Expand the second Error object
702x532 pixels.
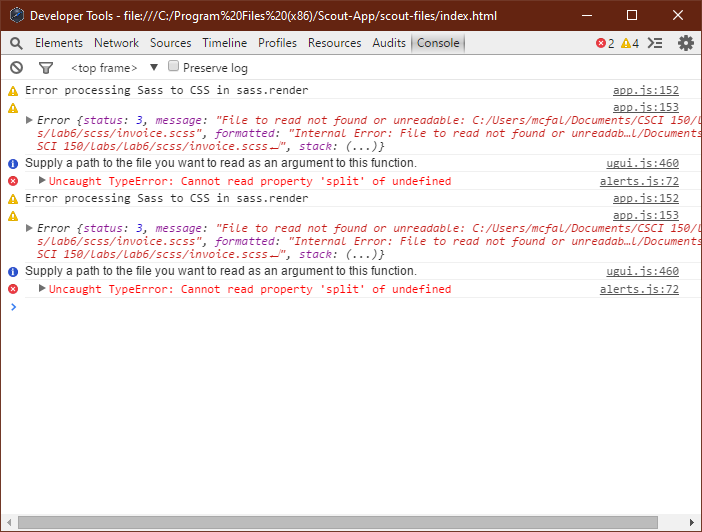(30, 228)
